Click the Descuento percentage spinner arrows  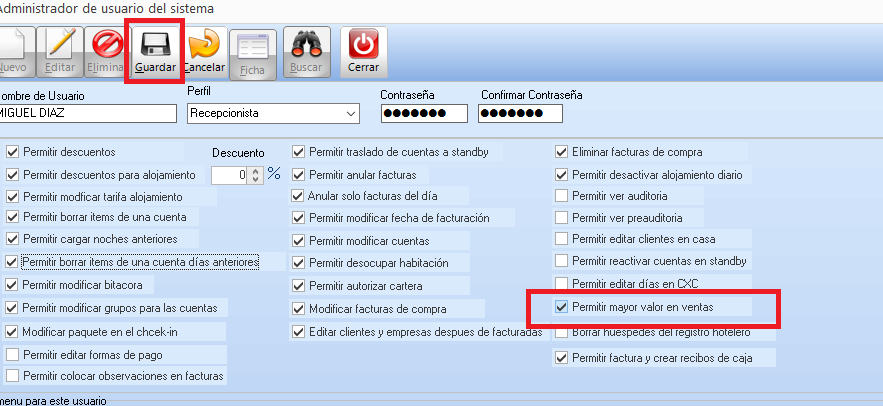click(255, 174)
